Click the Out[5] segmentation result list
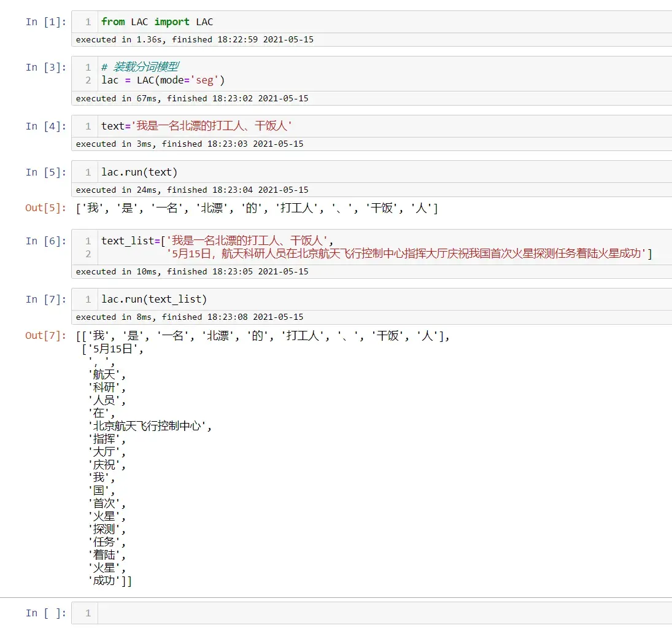The image size is (672, 628). pos(257,208)
